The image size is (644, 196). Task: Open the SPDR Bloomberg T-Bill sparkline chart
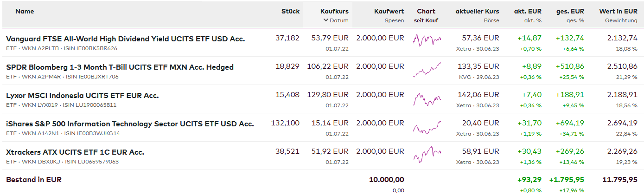427,70
